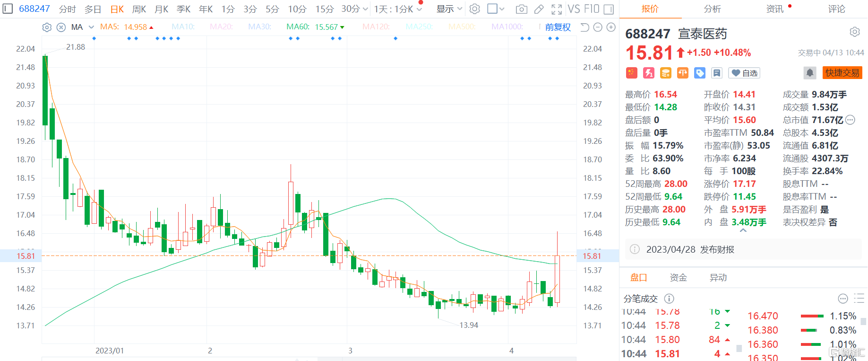The width and height of the screenshot is (868, 361).
Task: Switch to the 周K weekly chart tab
Action: pyautogui.click(x=139, y=9)
